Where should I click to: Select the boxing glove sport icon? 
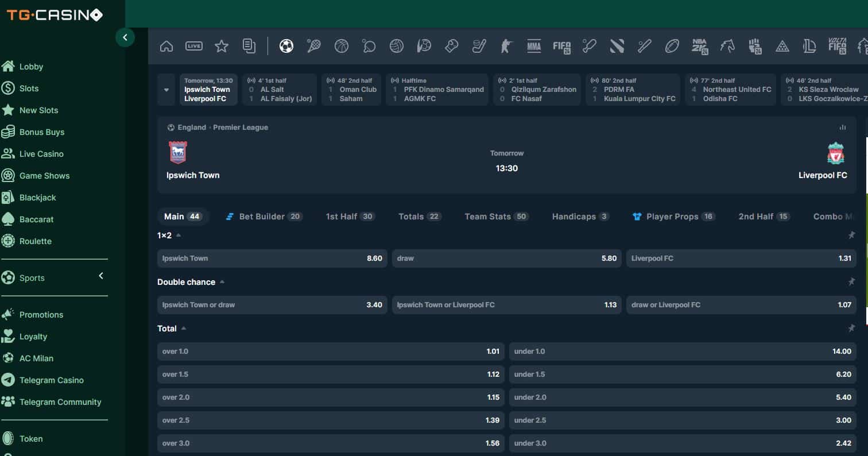[x=452, y=46]
